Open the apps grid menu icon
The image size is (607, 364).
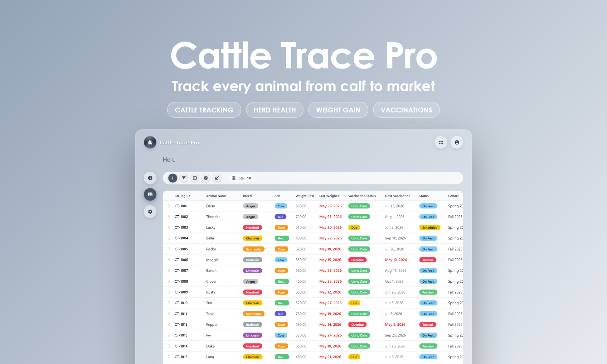click(x=441, y=142)
